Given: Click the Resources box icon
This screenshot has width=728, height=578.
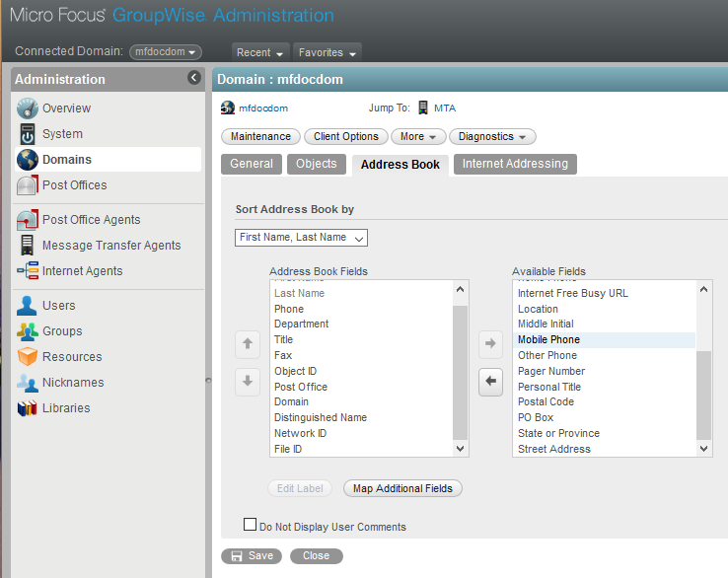Looking at the screenshot, I should click(27, 357).
